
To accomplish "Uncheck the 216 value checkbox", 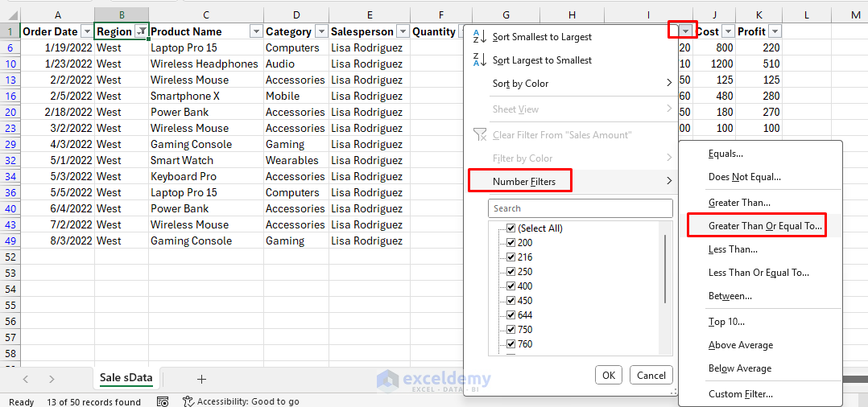I will [511, 257].
